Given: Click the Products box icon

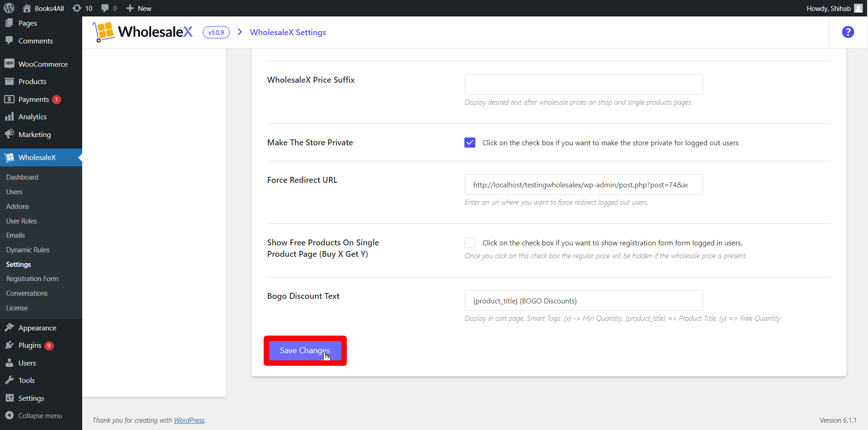Looking at the screenshot, I should click(9, 81).
